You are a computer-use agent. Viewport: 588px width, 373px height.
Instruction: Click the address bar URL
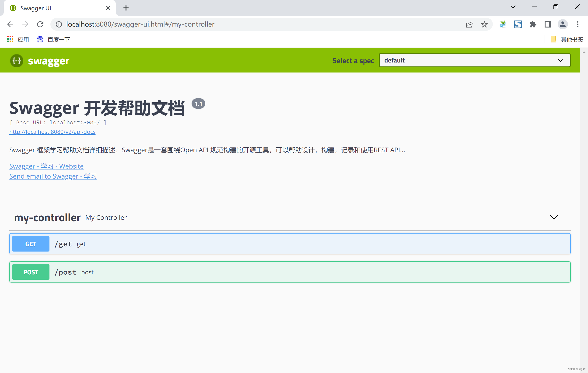coord(140,24)
